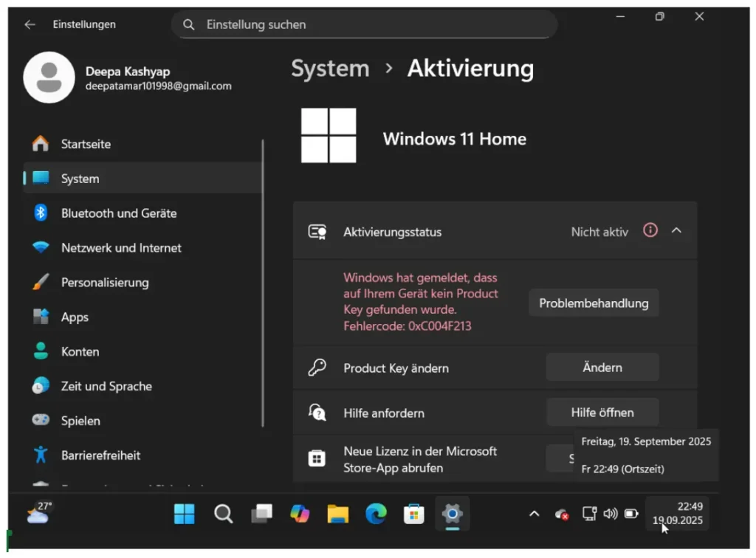Open Zeit und Sprache settings
This screenshot has height=558, width=756.
pyautogui.click(x=142, y=386)
